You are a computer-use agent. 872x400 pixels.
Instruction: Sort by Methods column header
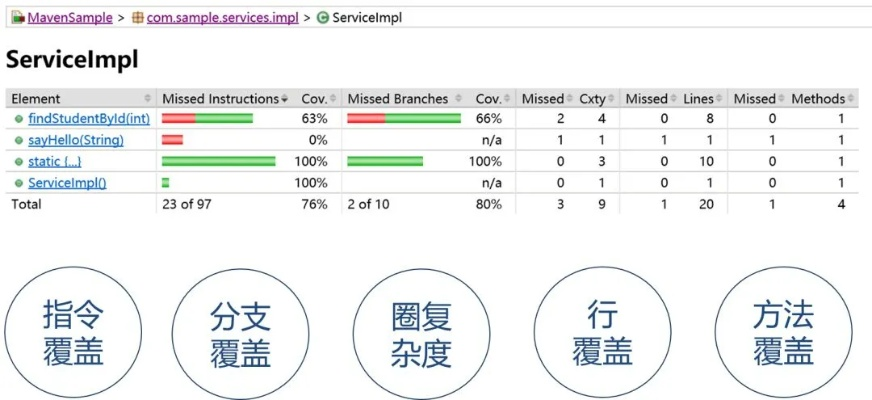818,98
